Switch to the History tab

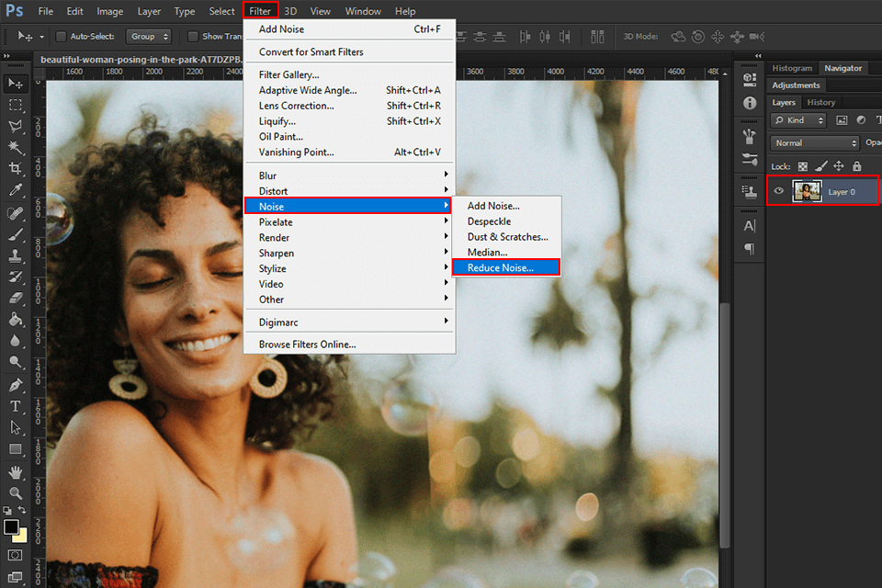[x=820, y=102]
